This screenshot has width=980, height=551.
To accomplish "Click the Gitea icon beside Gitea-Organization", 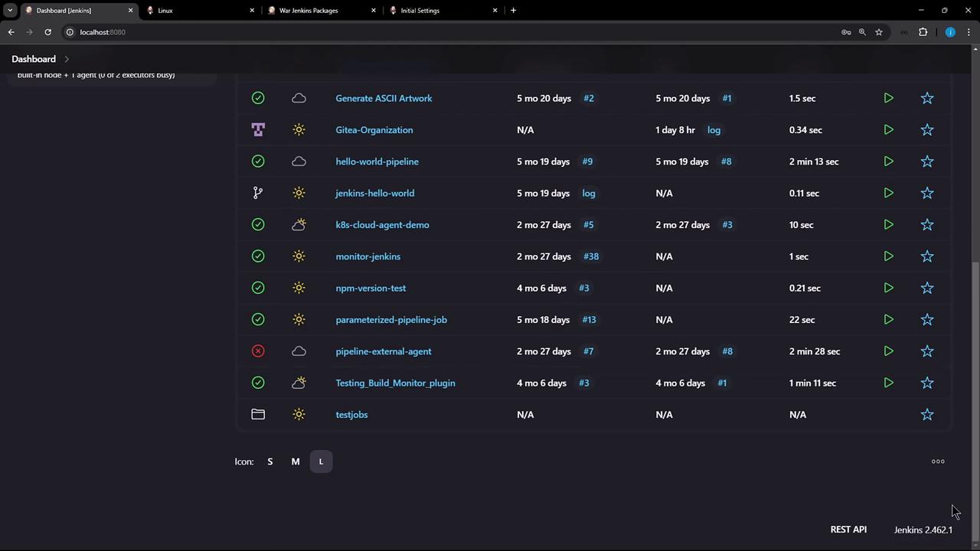I will point(258,130).
